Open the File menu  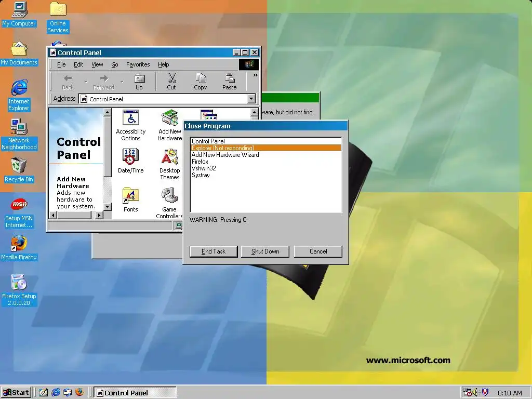(x=61, y=64)
